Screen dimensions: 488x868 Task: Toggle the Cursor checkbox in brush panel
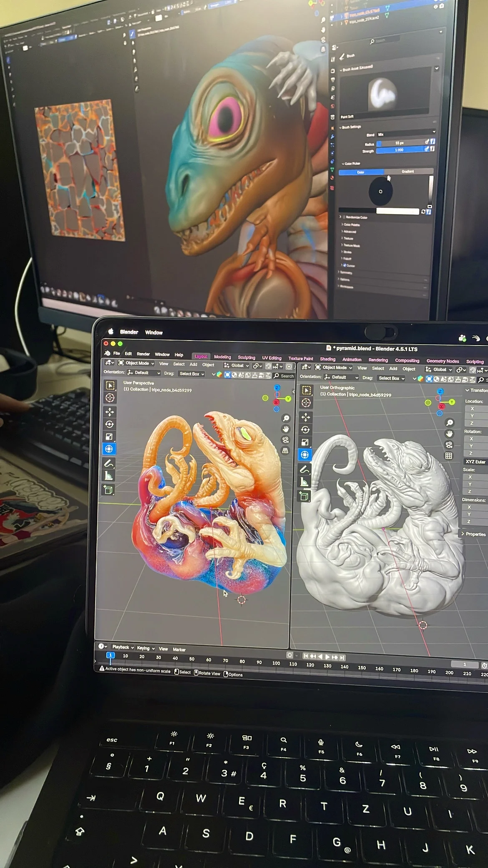click(345, 265)
